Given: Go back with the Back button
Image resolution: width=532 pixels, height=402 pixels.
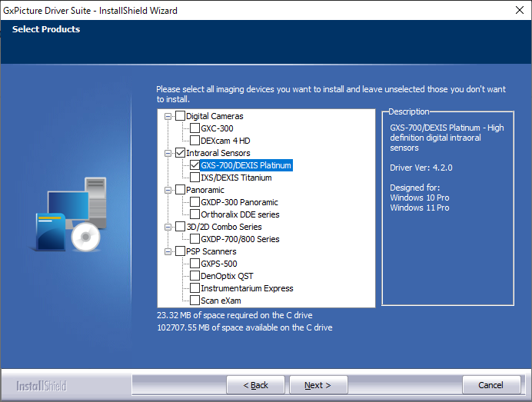Looking at the screenshot, I should [255, 385].
